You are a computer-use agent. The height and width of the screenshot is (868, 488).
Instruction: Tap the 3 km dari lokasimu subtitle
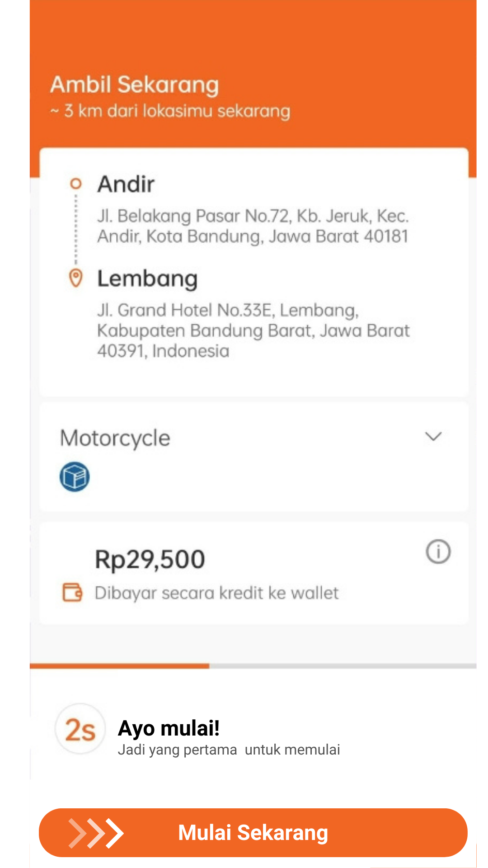(x=170, y=111)
